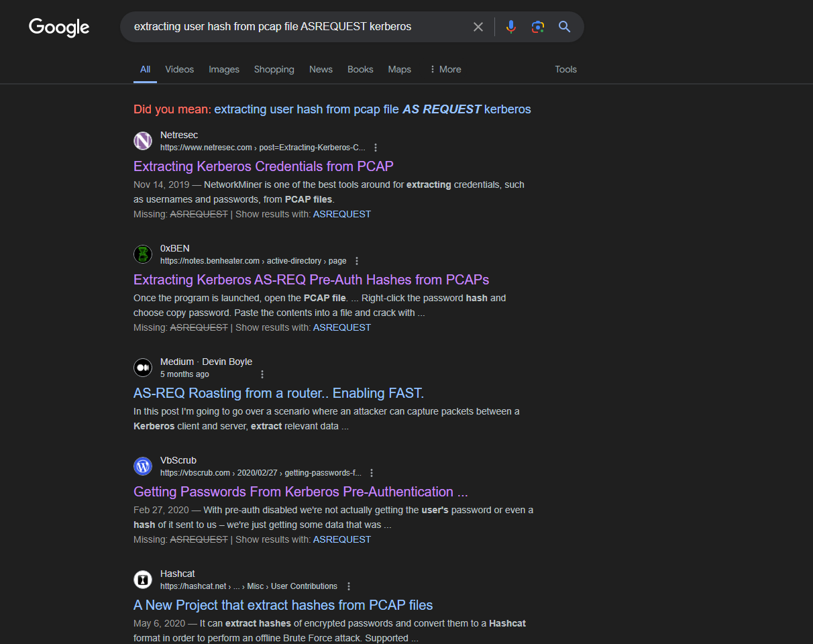Viewport: 813px width, 644px height.
Task: Clear the search box with X icon
Action: [x=478, y=27]
